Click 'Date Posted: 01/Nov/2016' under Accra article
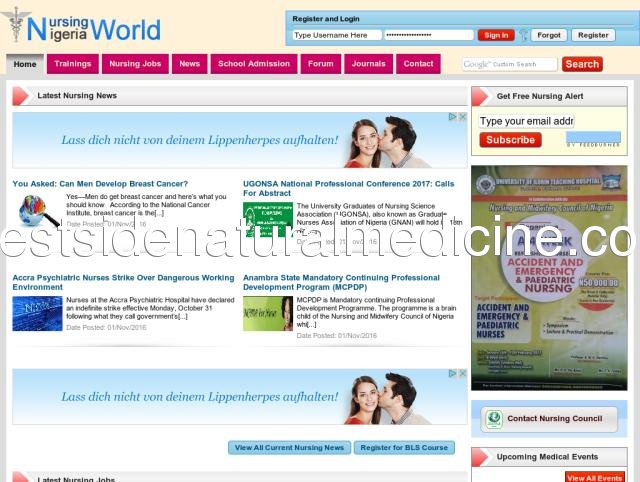Viewport: 640px width, 482px height. [x=106, y=327]
